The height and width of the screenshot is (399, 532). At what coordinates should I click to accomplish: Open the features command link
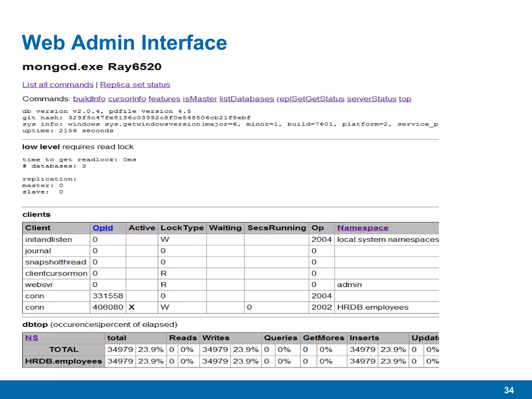click(x=164, y=99)
